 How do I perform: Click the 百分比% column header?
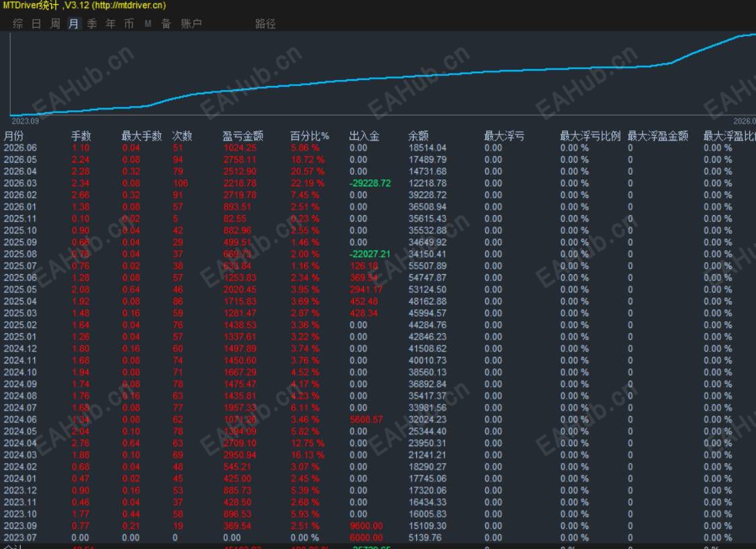click(310, 136)
